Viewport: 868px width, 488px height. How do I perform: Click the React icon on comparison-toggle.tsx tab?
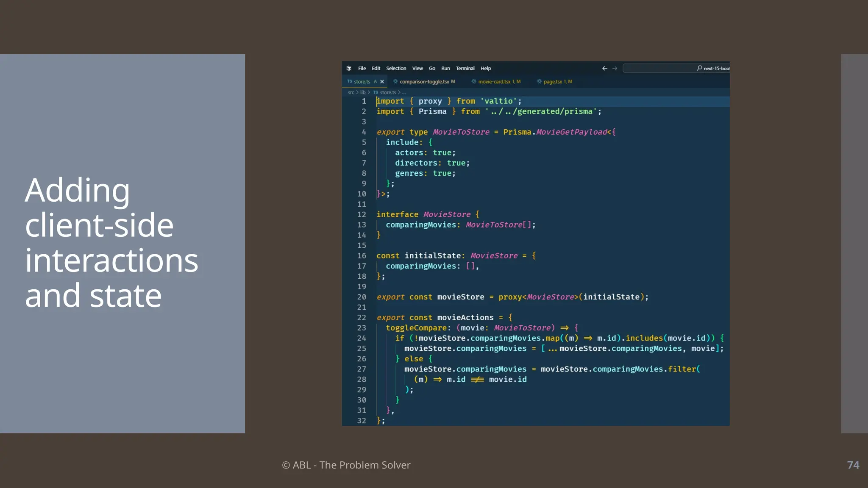click(x=395, y=81)
